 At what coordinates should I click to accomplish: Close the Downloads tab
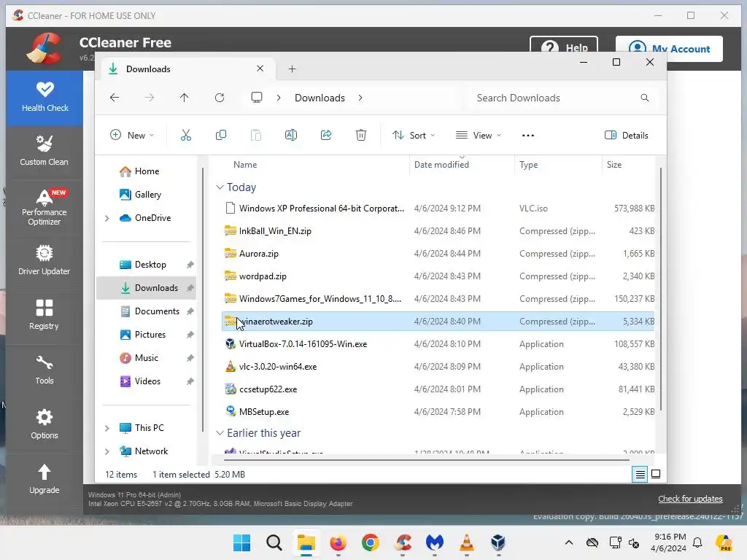[x=260, y=69]
